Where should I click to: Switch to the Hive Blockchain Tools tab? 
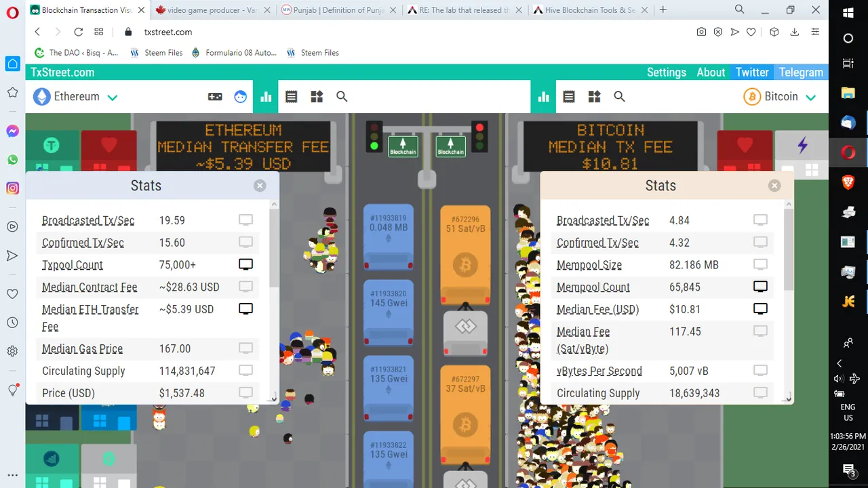click(x=590, y=10)
